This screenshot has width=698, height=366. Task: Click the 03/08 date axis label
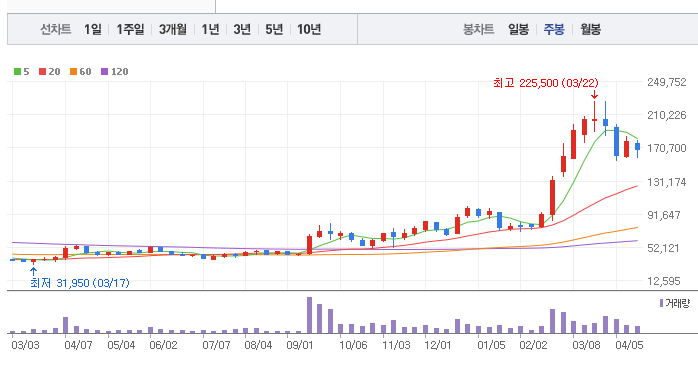click(586, 345)
